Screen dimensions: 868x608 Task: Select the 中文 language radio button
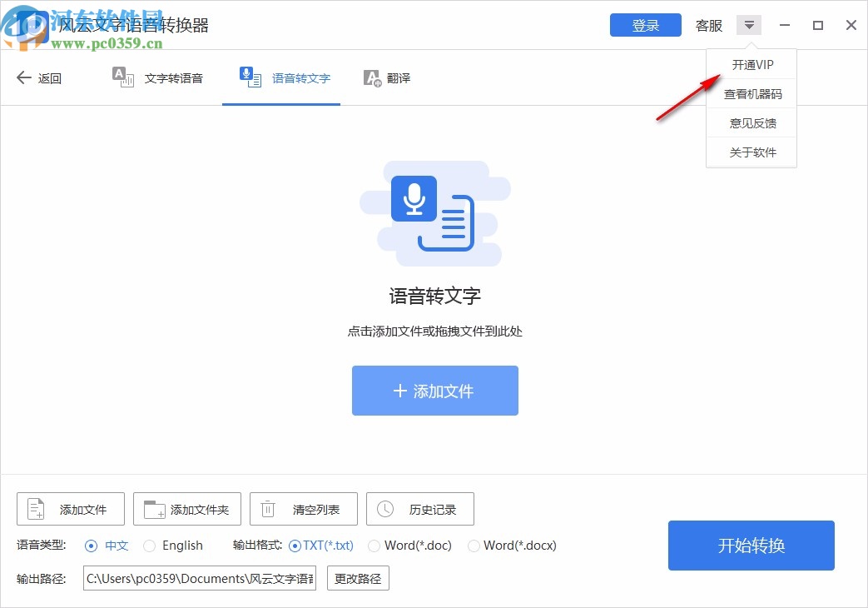click(x=90, y=546)
